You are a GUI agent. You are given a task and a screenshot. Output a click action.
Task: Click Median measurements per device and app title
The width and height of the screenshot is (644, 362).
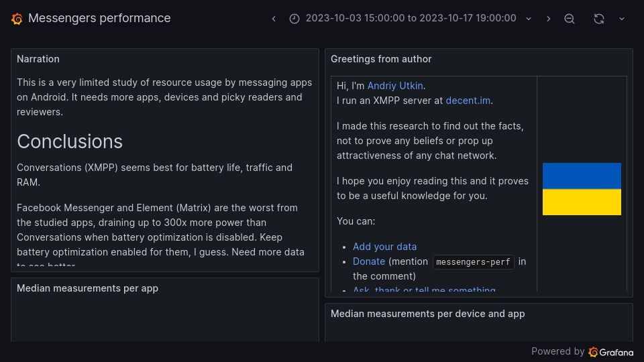pyautogui.click(x=427, y=314)
